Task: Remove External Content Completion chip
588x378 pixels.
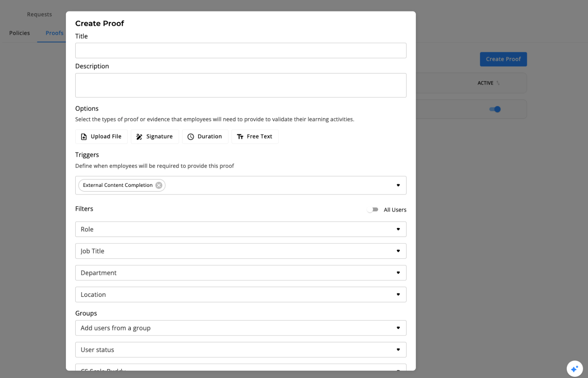Action: [159, 185]
